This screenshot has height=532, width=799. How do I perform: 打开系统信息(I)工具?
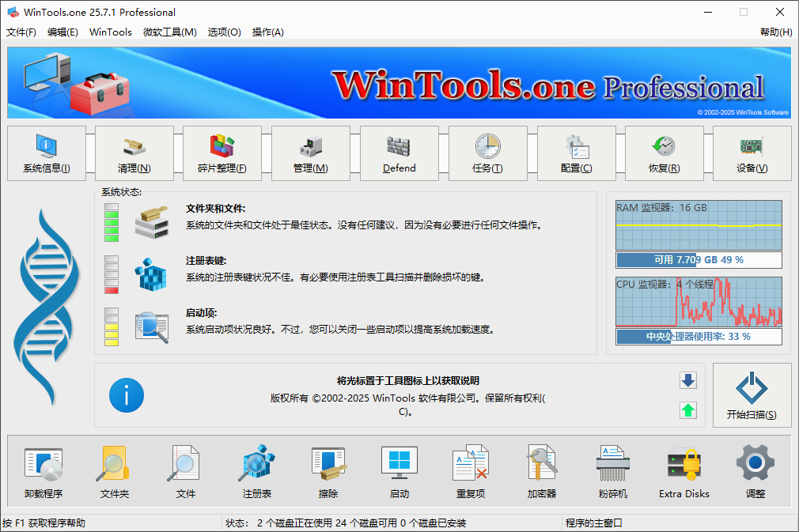45,153
